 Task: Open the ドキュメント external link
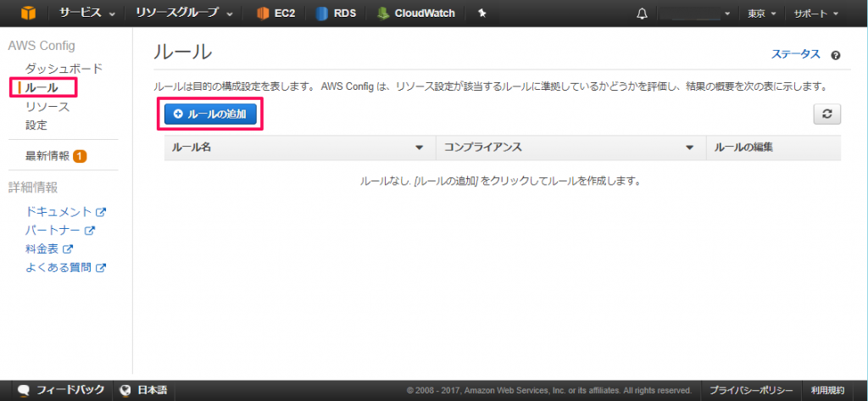point(65,212)
